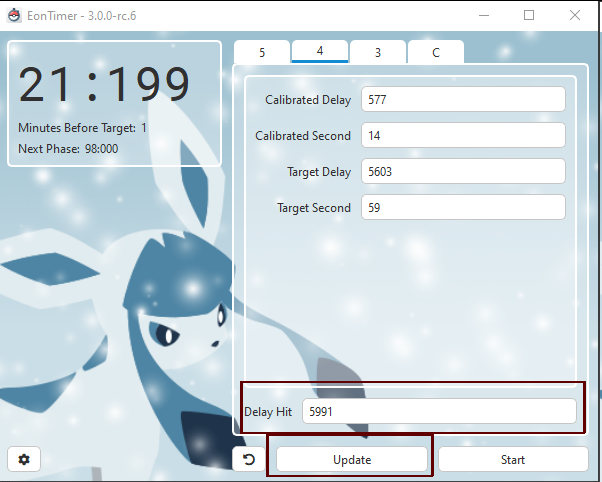Click the Next Phase: 98:000 text

click(68, 149)
